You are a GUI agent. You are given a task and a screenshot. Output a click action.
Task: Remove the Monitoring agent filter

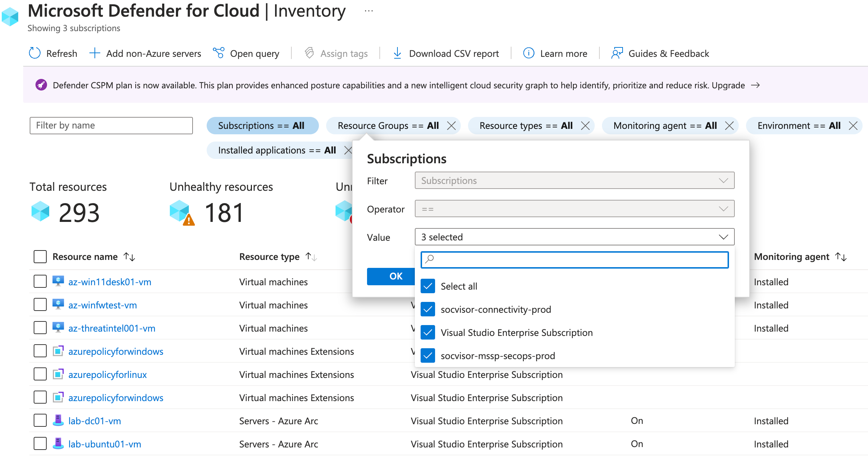(x=729, y=126)
